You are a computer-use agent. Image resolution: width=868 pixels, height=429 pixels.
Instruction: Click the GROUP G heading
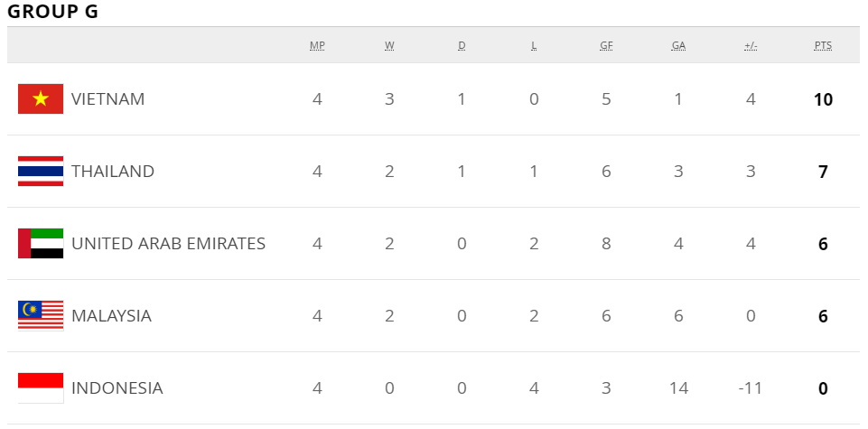(x=53, y=11)
